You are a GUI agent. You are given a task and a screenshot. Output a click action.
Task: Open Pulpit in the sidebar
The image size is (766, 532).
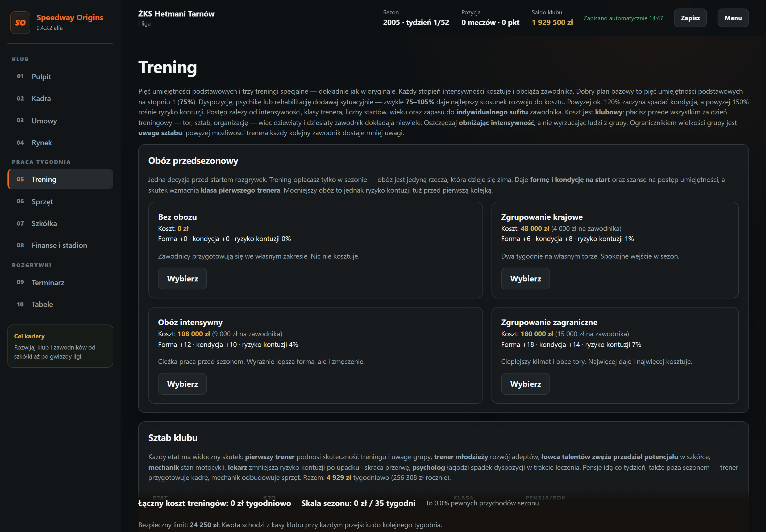60,77
